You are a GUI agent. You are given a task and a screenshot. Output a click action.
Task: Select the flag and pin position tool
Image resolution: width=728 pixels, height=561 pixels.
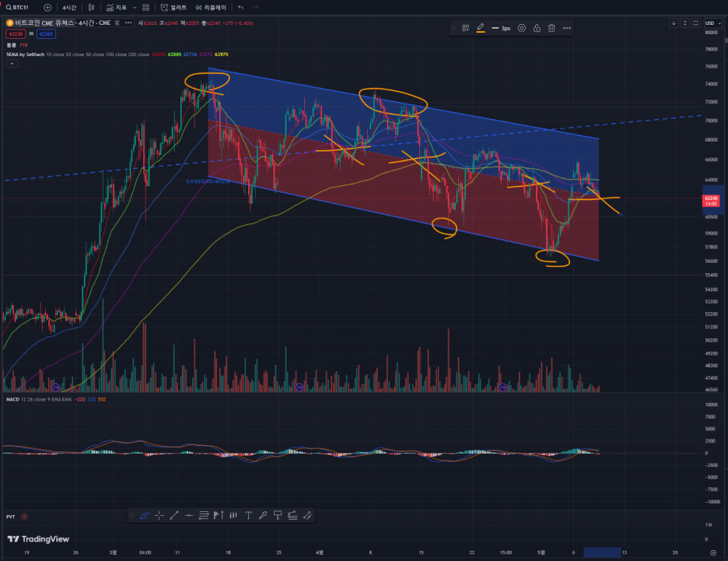[219, 515]
